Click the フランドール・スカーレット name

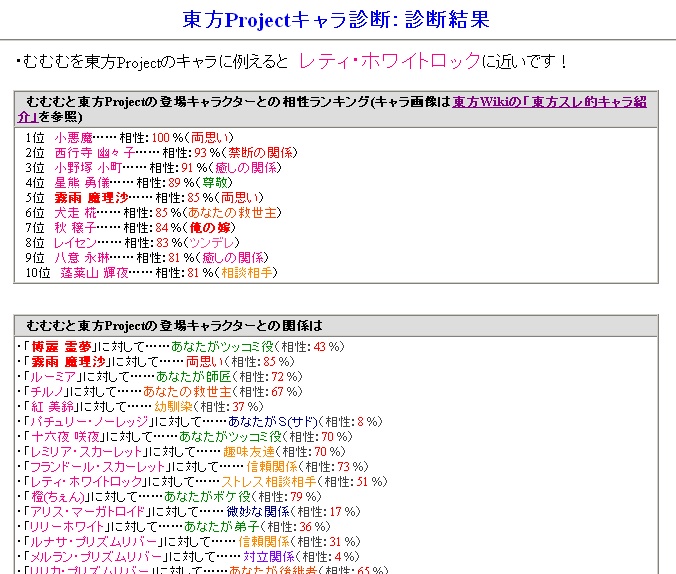(97, 467)
